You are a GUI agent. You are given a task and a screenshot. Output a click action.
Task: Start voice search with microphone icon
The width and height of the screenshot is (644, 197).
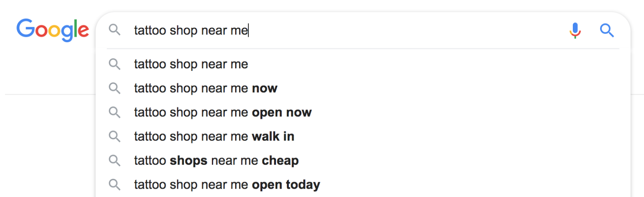(575, 30)
